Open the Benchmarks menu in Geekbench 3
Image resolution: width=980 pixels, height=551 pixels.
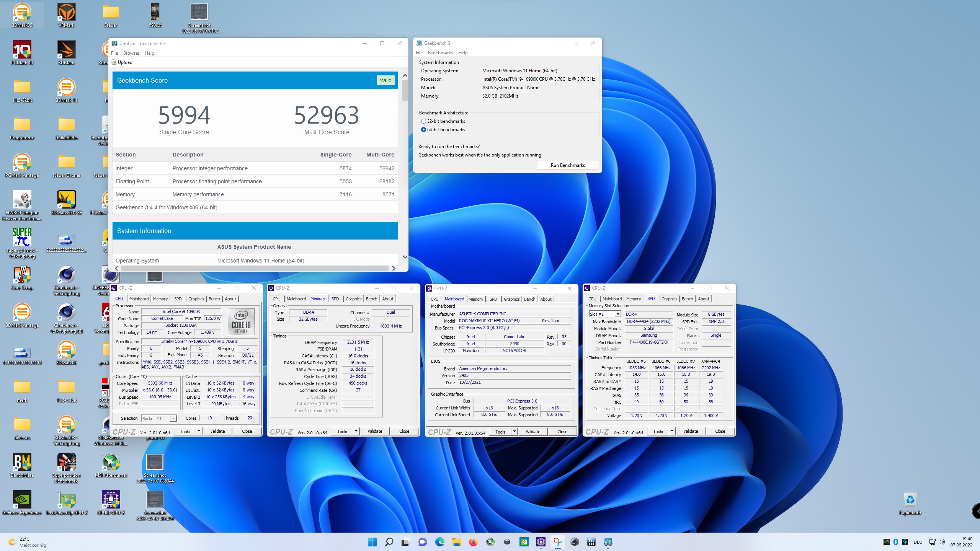click(440, 53)
